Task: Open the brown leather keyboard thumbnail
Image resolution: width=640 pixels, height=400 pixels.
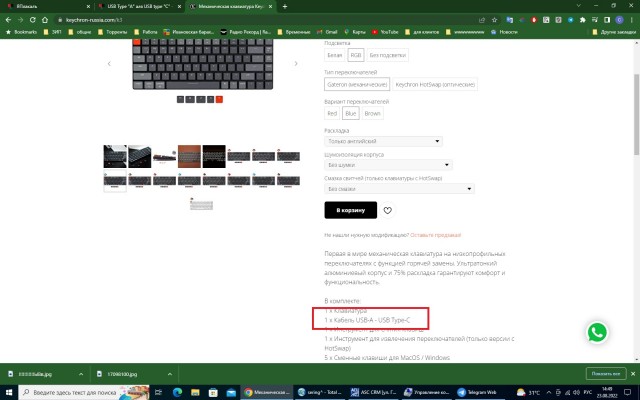Action: coord(189,156)
